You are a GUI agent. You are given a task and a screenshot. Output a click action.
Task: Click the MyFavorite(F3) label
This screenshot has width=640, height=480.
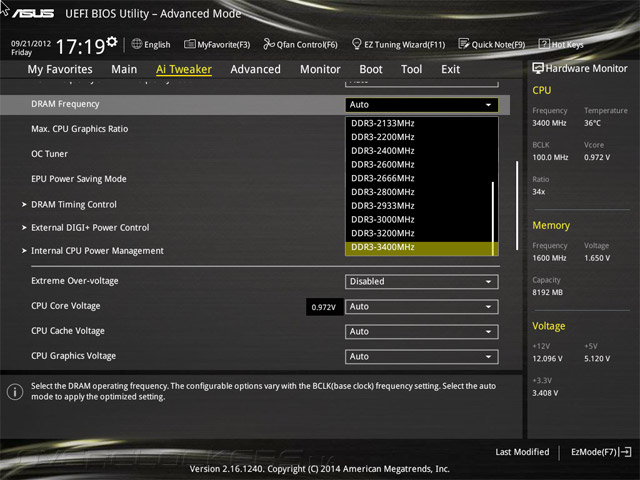[224, 44]
